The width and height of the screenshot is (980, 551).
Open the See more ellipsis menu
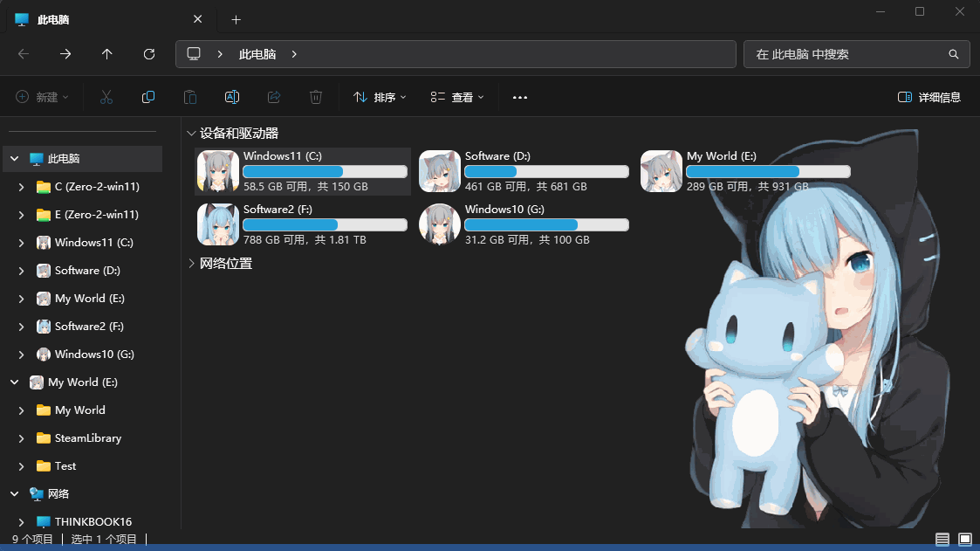tap(520, 97)
